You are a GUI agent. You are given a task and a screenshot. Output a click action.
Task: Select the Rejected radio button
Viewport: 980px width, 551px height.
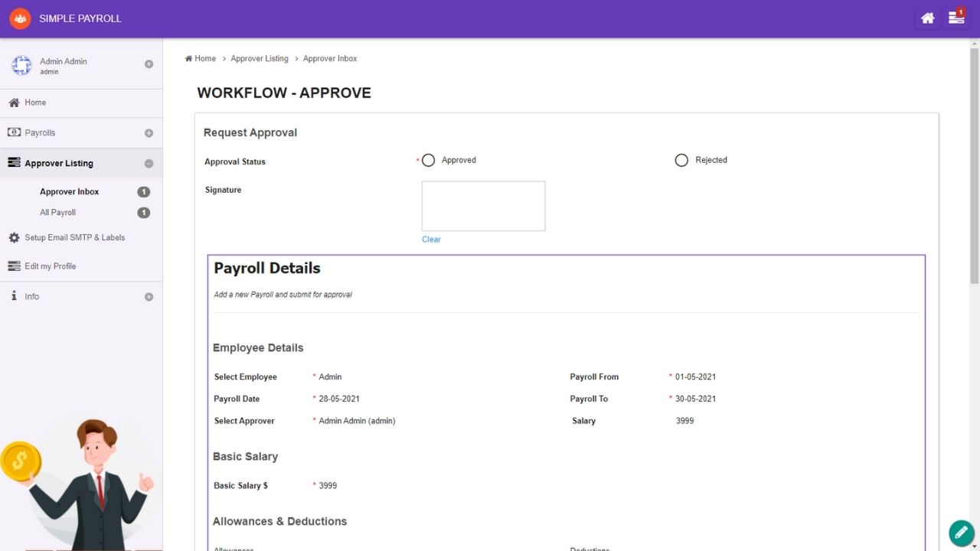pos(681,160)
